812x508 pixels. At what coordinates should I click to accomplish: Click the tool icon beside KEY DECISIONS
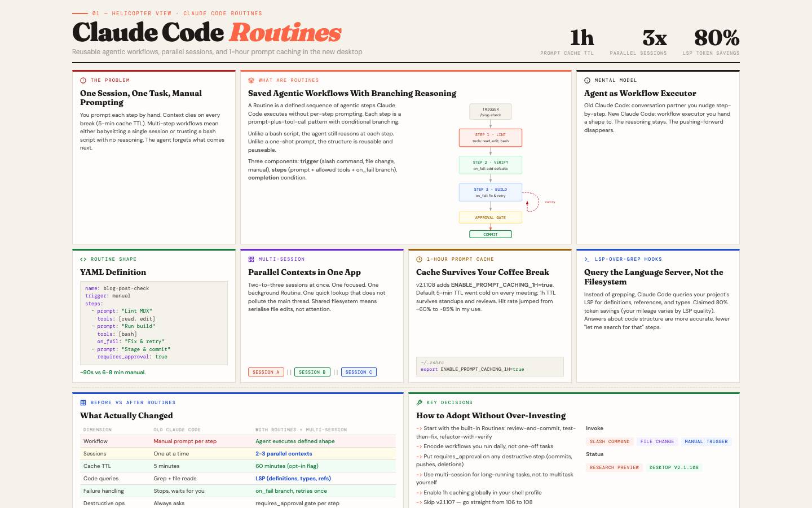pyautogui.click(x=419, y=402)
